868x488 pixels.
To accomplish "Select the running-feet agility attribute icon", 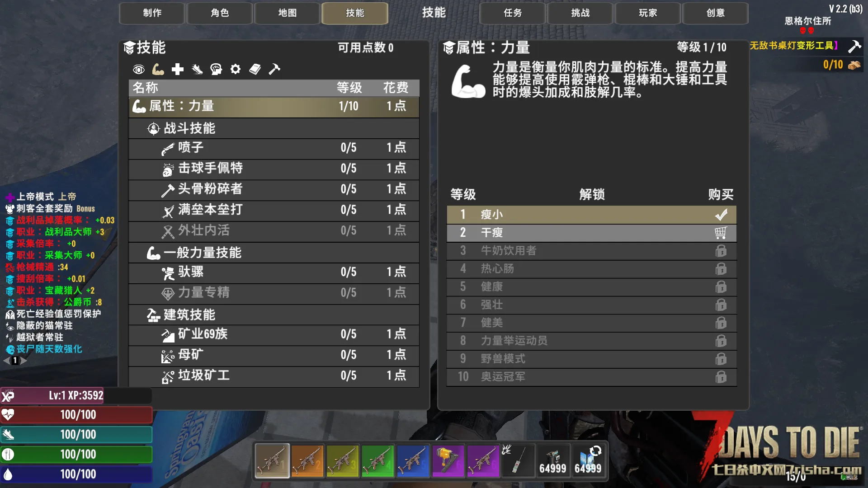I will [197, 69].
